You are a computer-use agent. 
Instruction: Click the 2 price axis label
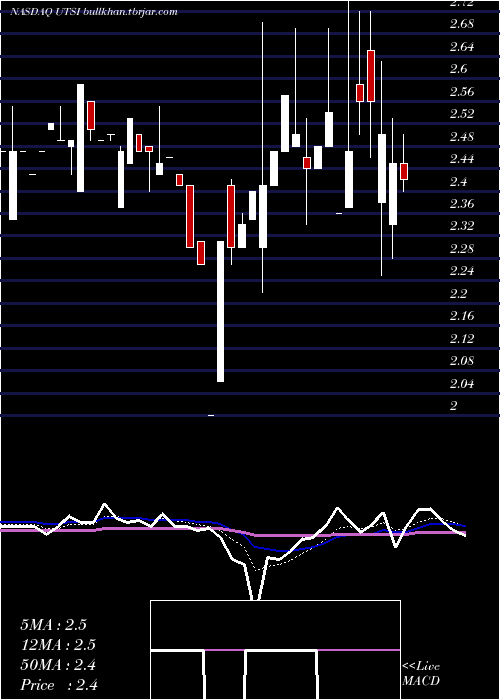click(x=454, y=406)
